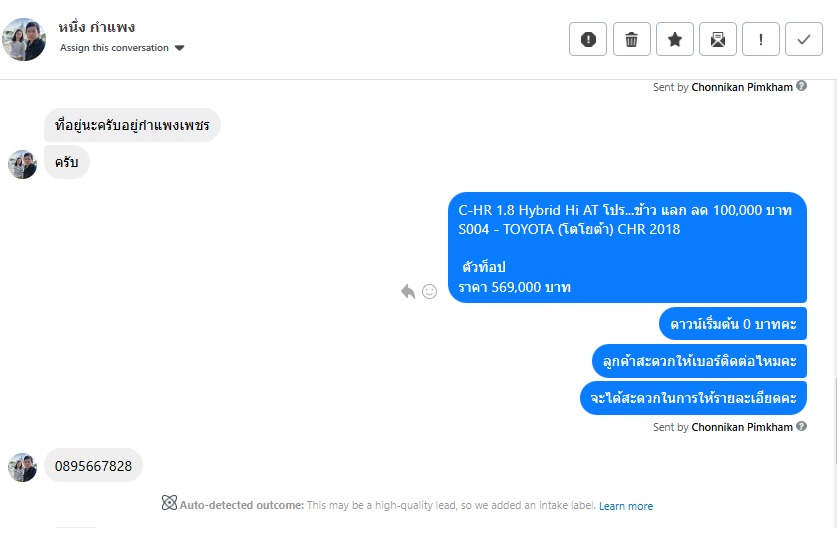Viewport: 837px width, 539px height.
Task: Open help icon beside top Chonnikan Pimkham
Action: click(801, 86)
